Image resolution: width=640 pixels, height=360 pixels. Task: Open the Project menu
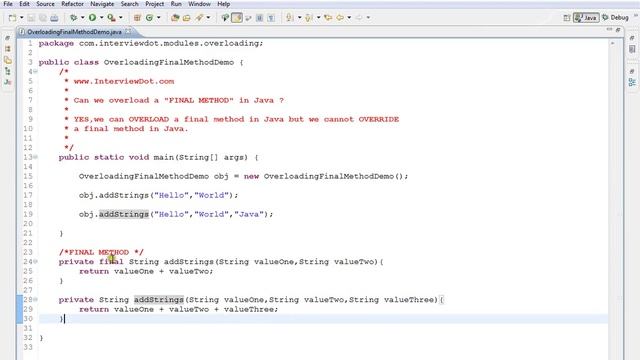tap(155, 4)
